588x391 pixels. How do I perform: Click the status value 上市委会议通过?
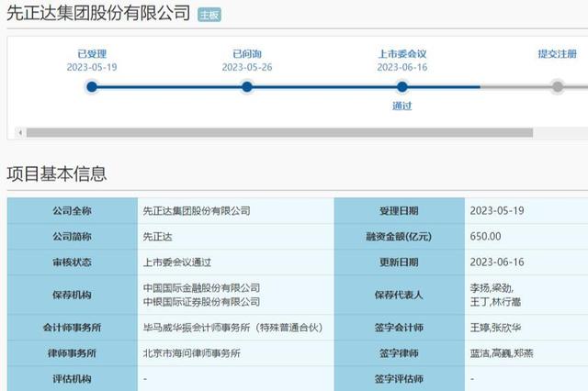coord(177,263)
